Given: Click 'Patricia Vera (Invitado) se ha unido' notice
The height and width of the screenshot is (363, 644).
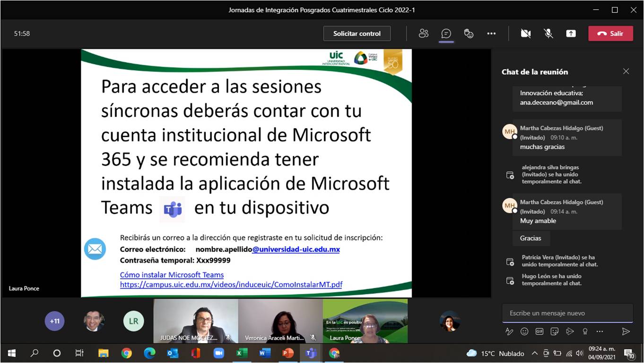Looking at the screenshot, I should (x=560, y=261).
